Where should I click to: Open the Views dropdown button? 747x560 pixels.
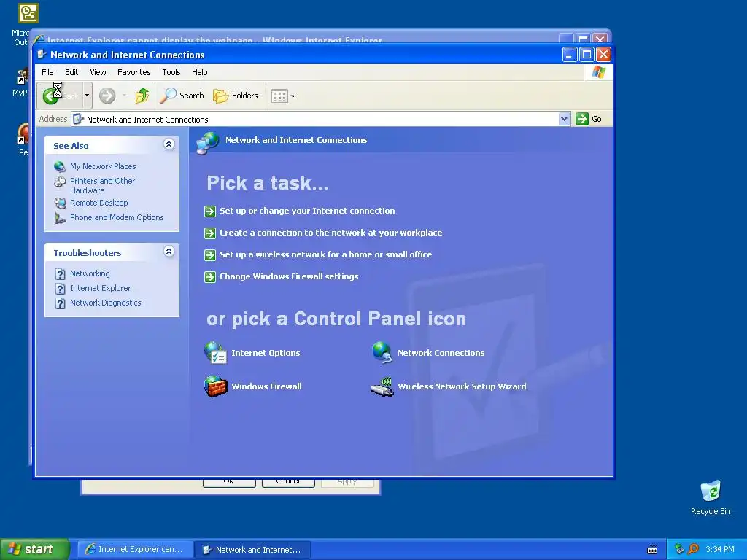[x=283, y=96]
